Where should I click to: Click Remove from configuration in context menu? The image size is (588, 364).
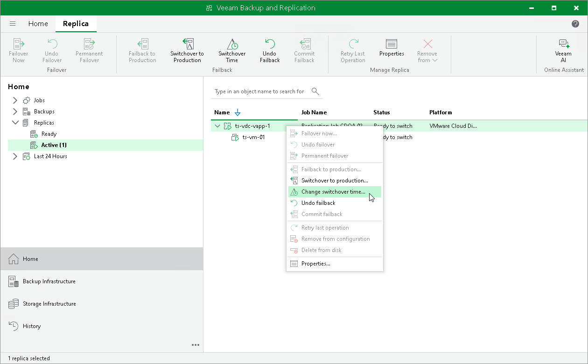click(x=335, y=239)
